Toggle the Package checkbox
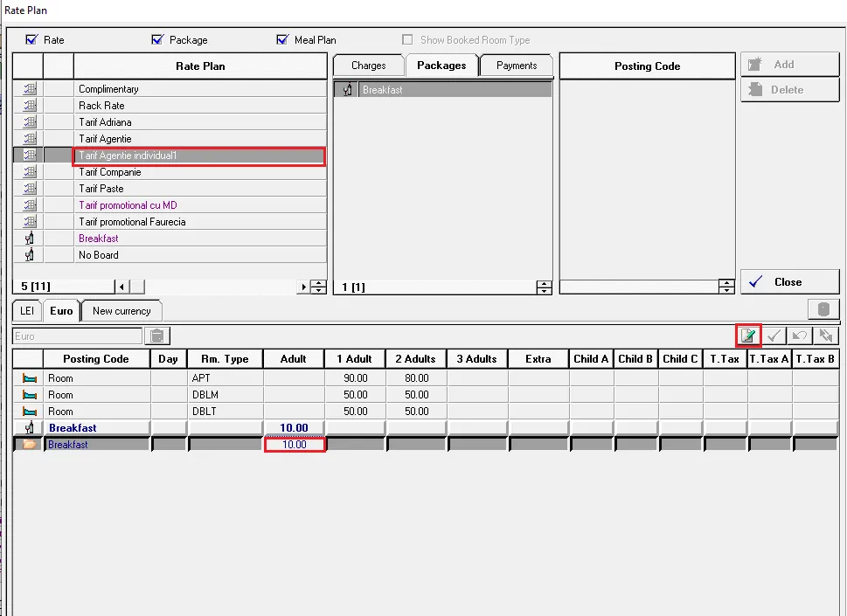Screen dimensions: 847x616 [x=157, y=39]
